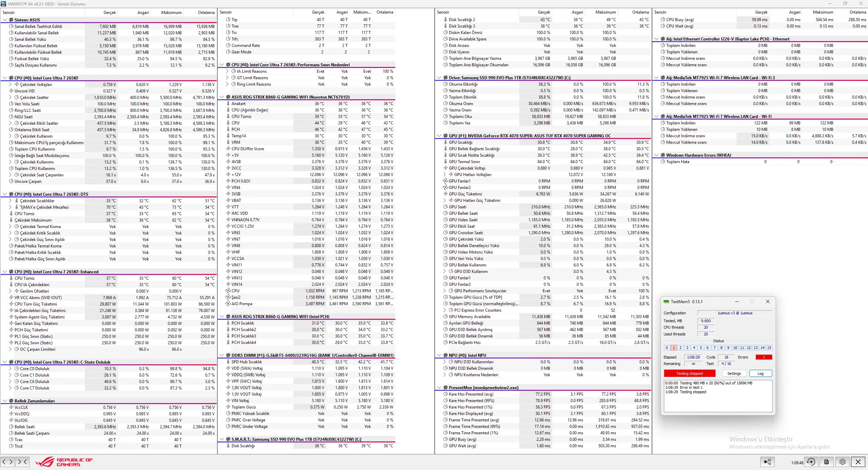Click the expand columns arrows button
This screenshot has width=868, height=470.
click(7, 462)
